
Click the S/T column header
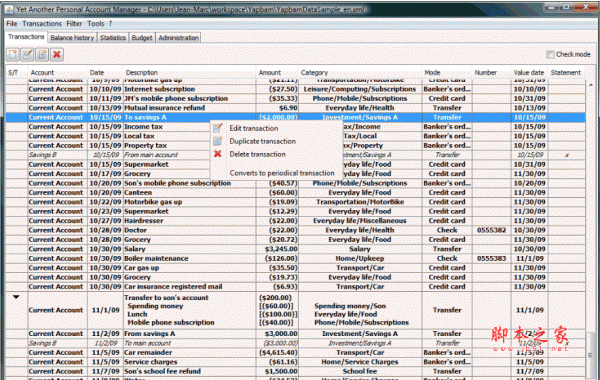pos(16,72)
